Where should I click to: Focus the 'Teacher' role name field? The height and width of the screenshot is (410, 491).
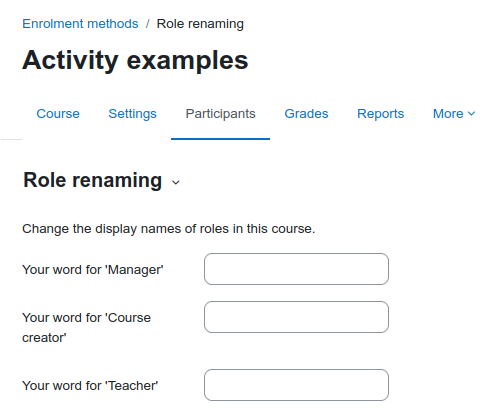click(x=296, y=385)
